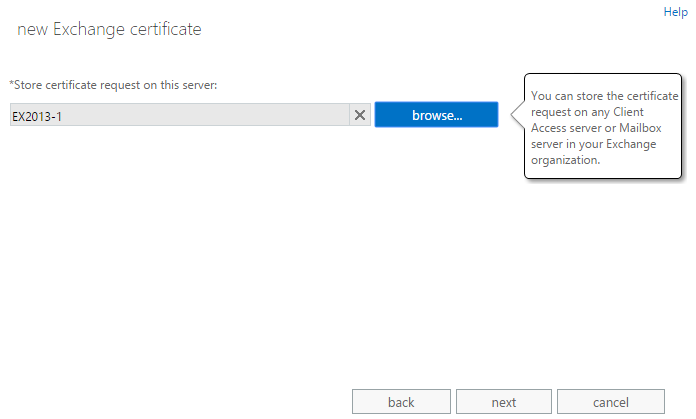Click the 'new Exchange certificate' heading
Viewport: 696px width, 419px height.
tap(109, 29)
